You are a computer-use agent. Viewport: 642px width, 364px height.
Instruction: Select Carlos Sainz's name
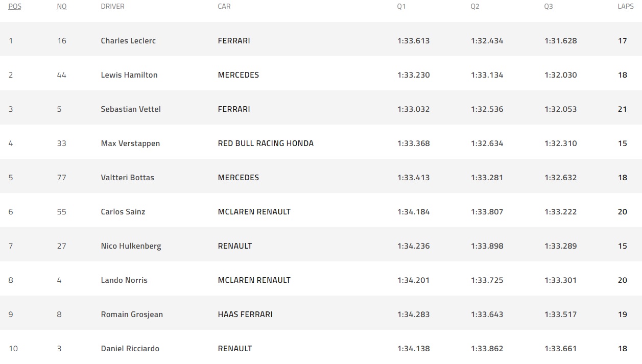point(123,212)
